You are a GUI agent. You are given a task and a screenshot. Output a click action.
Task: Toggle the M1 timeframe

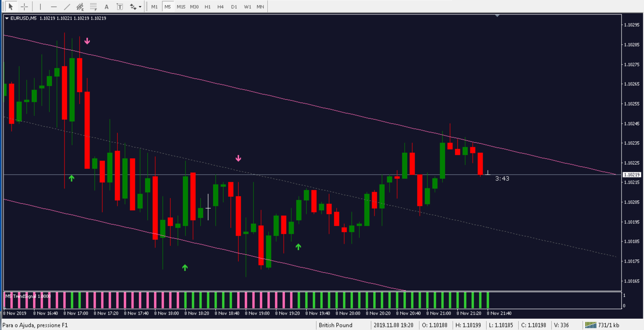point(154,7)
